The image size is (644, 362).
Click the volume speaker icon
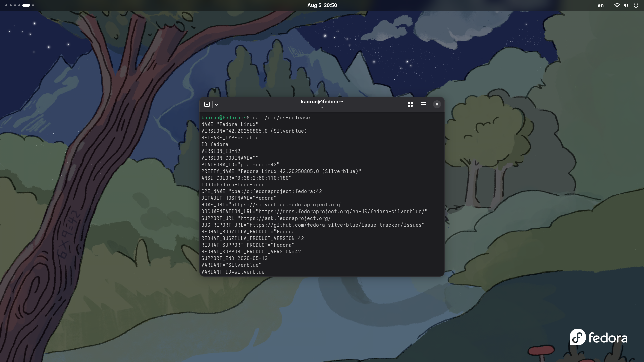(x=626, y=5)
